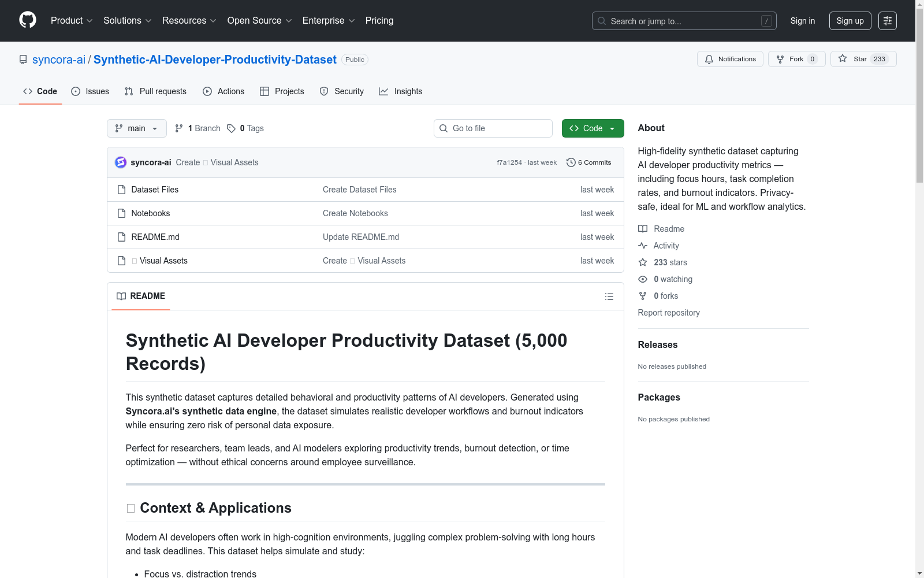
Task: Open the Update README.md commit message
Action: (x=361, y=237)
